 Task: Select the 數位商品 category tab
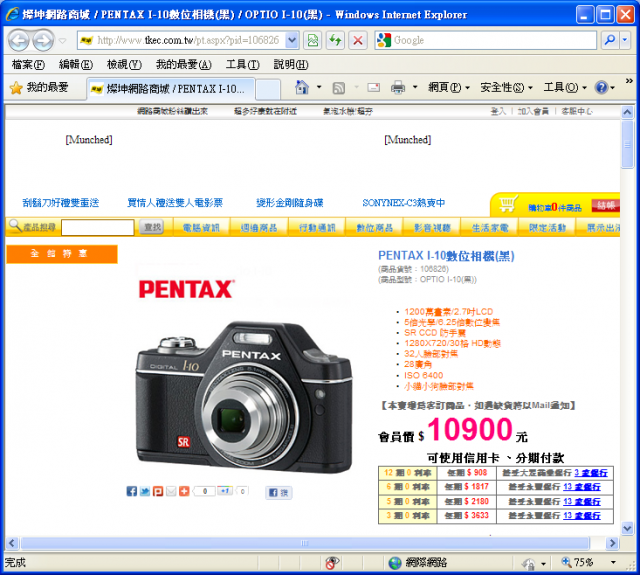[375, 228]
